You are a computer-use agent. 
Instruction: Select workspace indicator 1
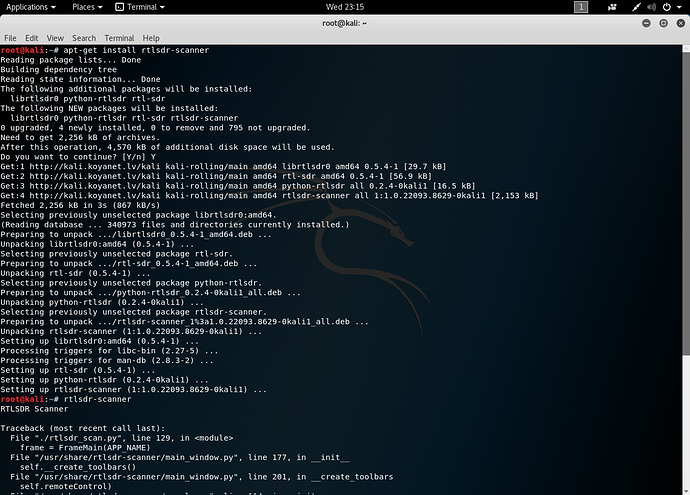point(581,7)
